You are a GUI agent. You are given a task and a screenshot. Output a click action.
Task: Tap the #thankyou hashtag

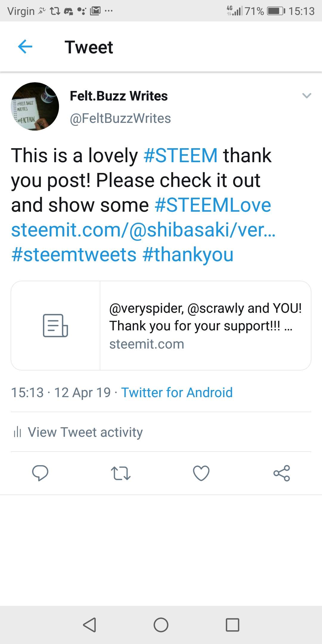click(x=188, y=255)
